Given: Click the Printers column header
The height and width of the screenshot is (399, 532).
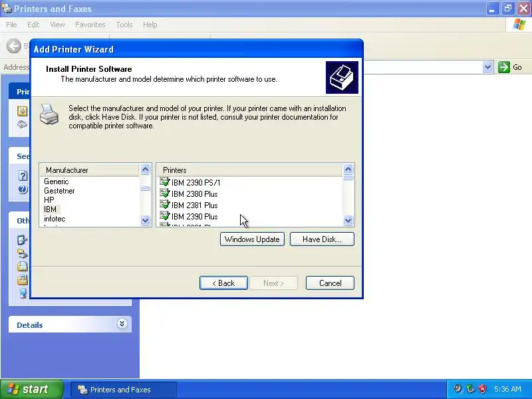Looking at the screenshot, I should click(x=250, y=170).
